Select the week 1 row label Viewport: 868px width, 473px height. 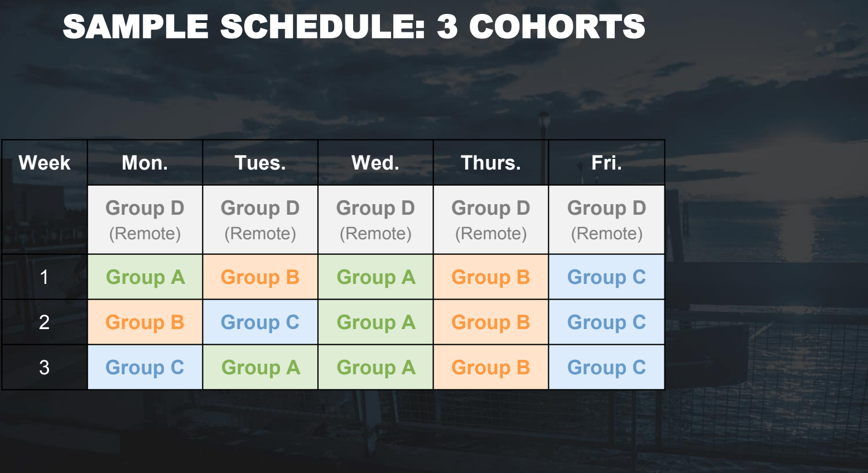pos(45,277)
